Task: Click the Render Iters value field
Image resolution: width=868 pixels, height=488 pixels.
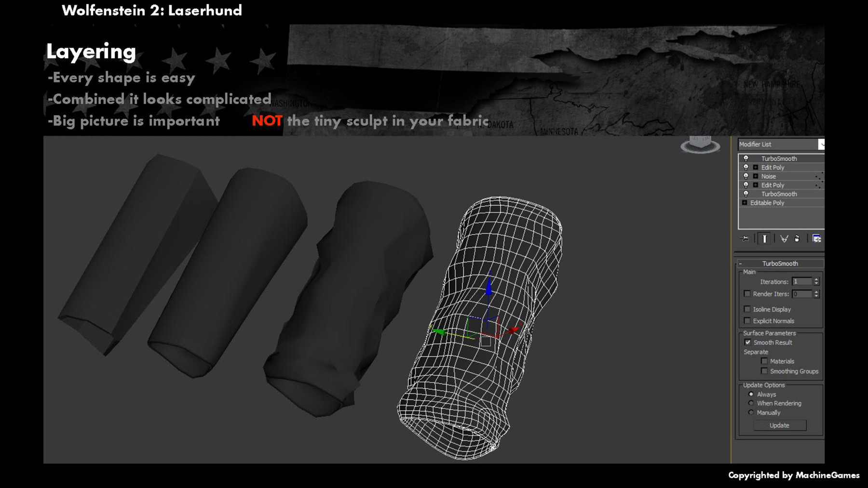Action: coord(802,294)
